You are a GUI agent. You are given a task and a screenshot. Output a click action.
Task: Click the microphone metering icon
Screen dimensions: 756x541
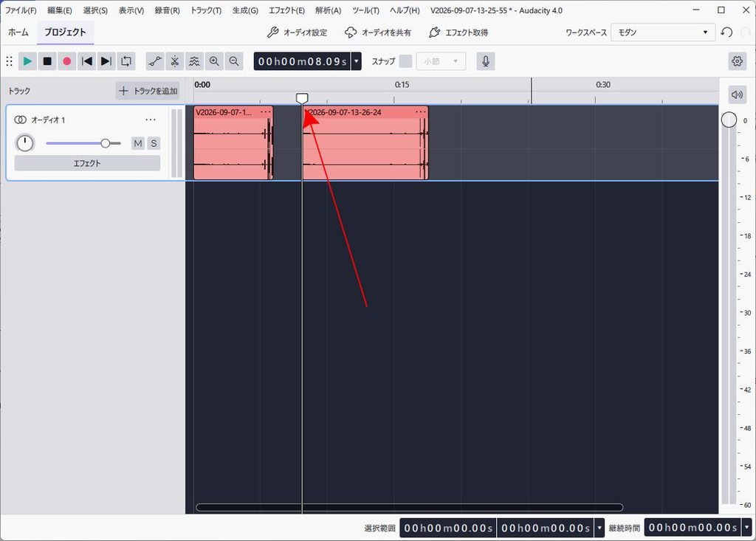pyautogui.click(x=486, y=61)
